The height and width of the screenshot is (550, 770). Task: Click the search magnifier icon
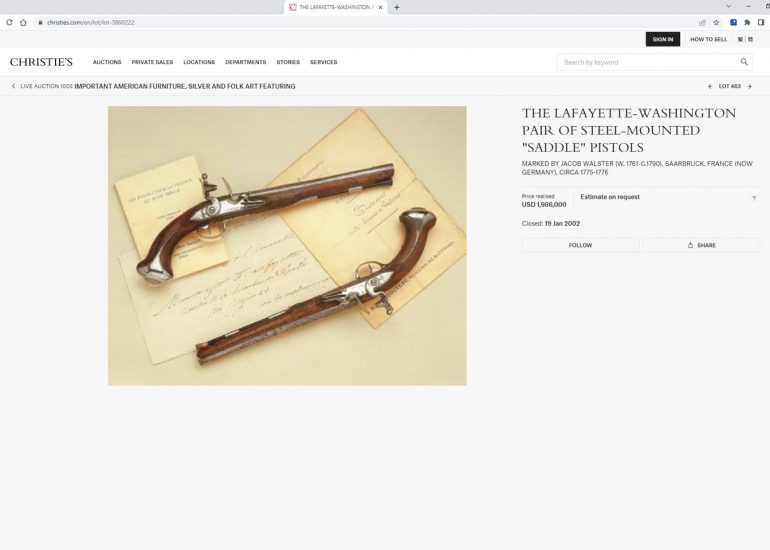(744, 62)
